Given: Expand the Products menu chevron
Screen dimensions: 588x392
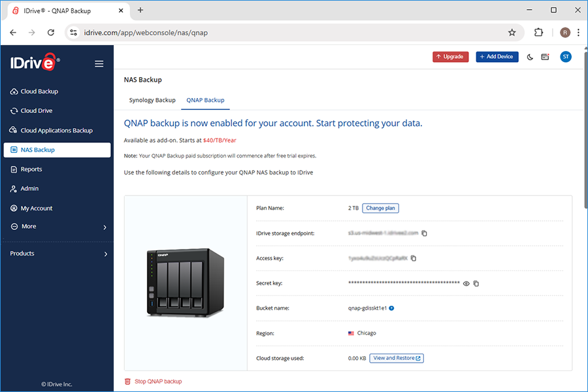Looking at the screenshot, I should click(105, 254).
